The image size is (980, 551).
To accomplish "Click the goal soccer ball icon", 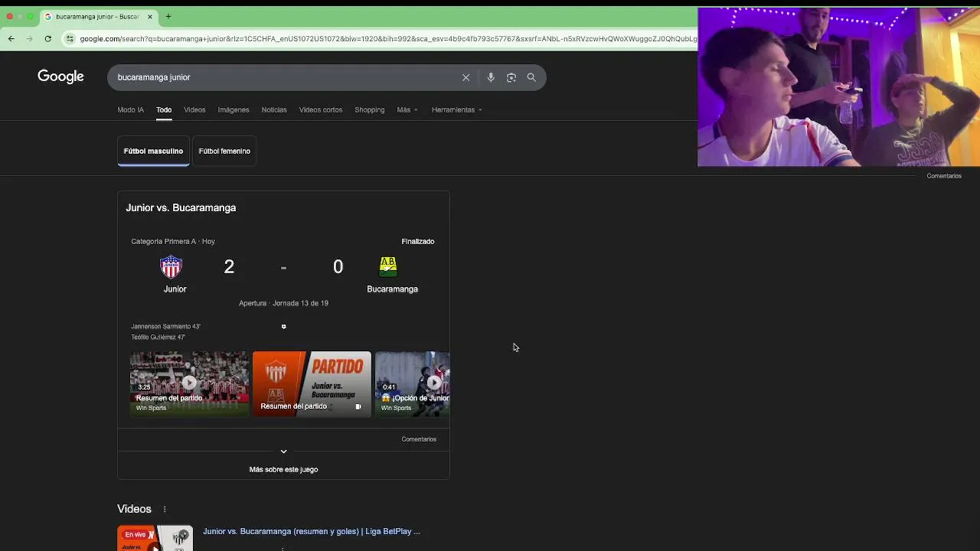I will (283, 327).
